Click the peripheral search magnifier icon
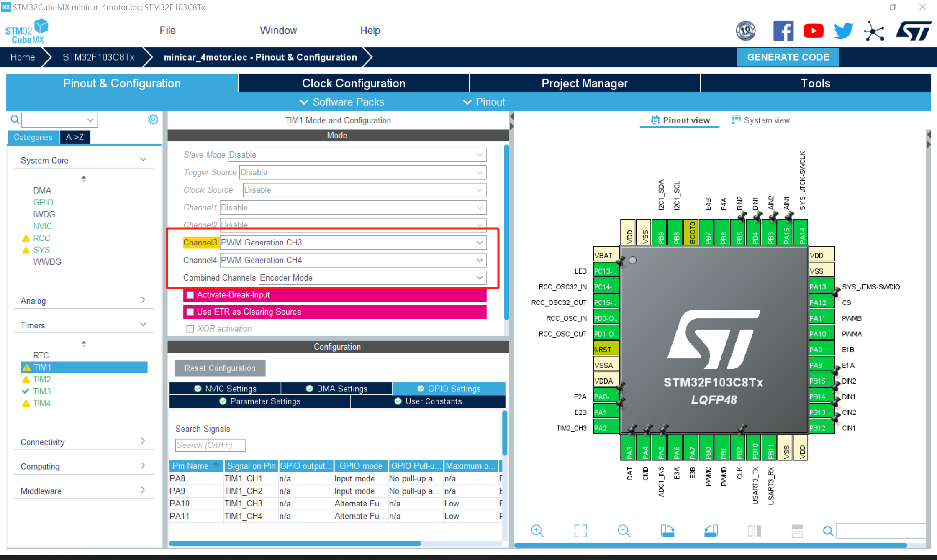The height and width of the screenshot is (560, 937). [x=15, y=120]
